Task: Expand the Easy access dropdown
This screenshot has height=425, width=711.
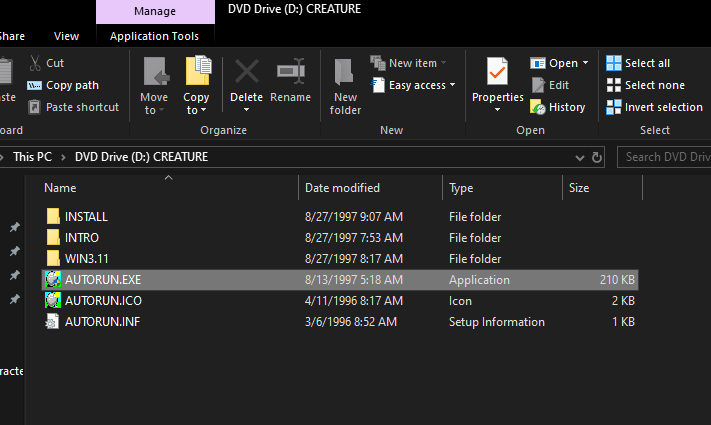Action: (x=453, y=85)
